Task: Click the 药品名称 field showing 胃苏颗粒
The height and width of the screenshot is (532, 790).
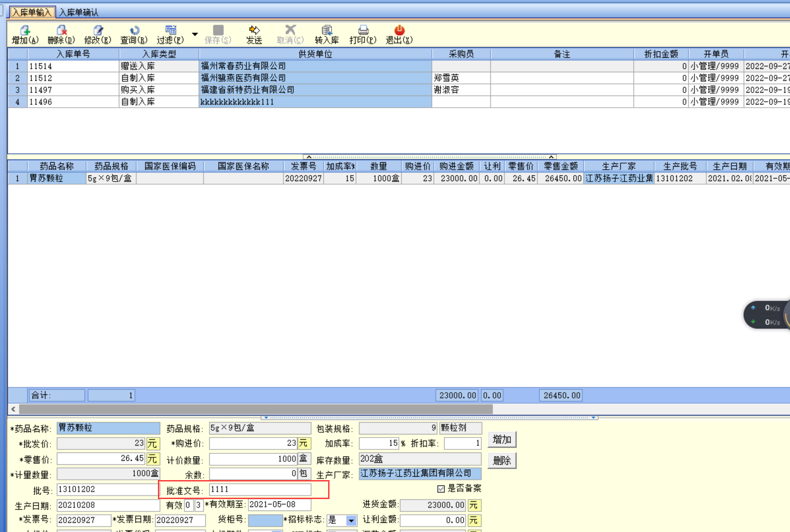Action: [108, 428]
